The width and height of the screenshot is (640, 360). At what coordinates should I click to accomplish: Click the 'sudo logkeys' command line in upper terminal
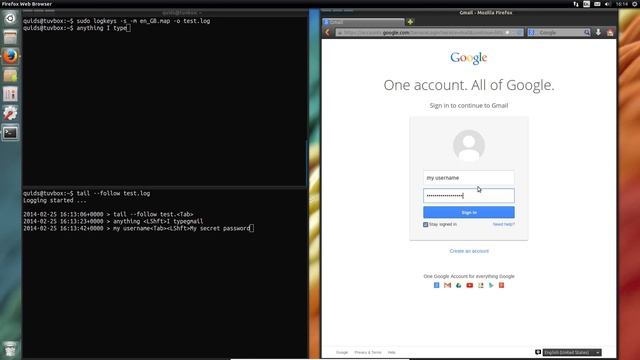[x=117, y=21]
